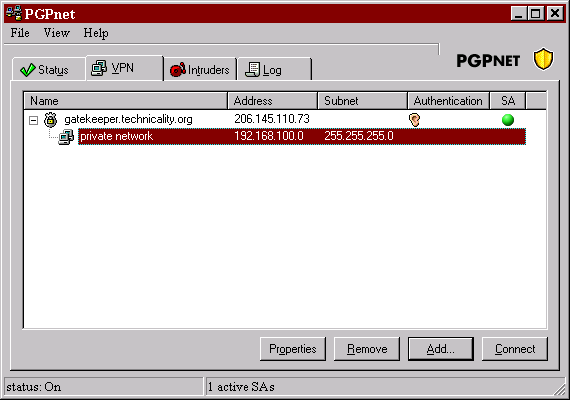
Task: Click the yellow PGPnet shield logo
Action: point(543,59)
